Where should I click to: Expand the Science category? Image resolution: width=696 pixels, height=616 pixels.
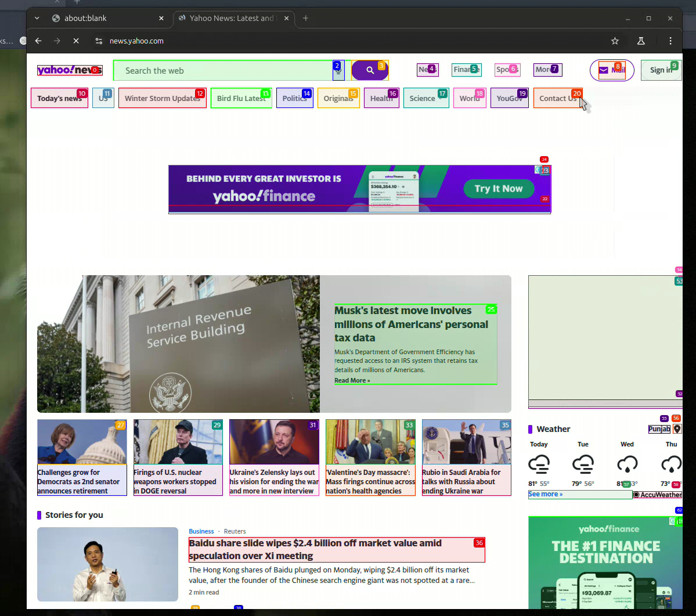point(426,98)
